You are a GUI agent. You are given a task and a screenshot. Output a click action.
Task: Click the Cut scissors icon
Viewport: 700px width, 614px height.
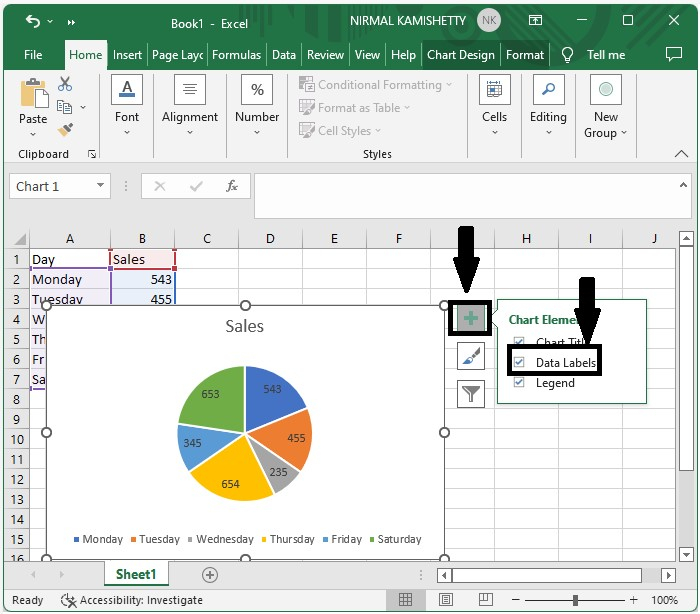point(65,84)
